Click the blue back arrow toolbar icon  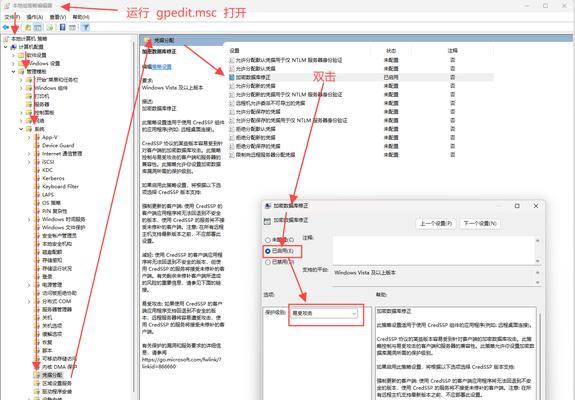(x=6, y=27)
